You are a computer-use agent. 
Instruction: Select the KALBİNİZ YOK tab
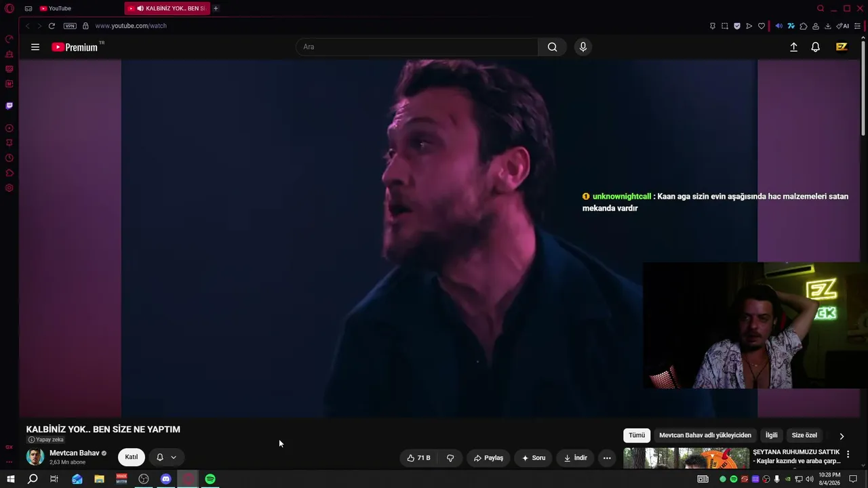[x=167, y=8]
